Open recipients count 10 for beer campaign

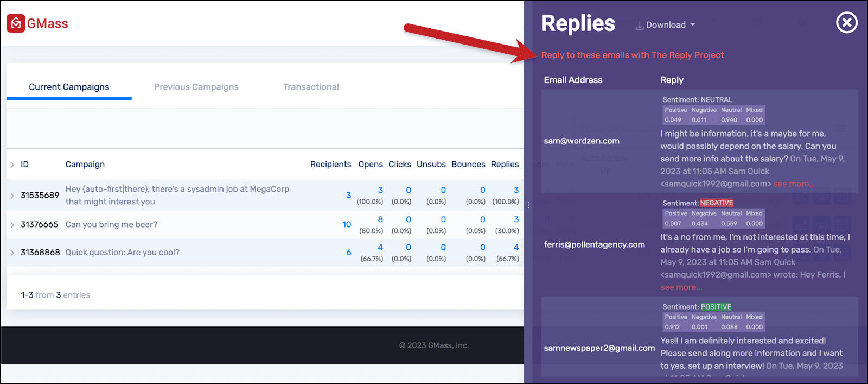[347, 224]
